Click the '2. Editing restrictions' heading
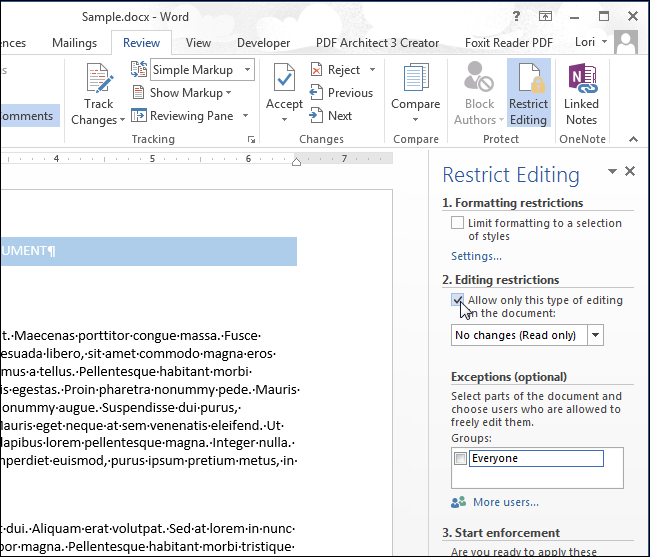 (500, 280)
